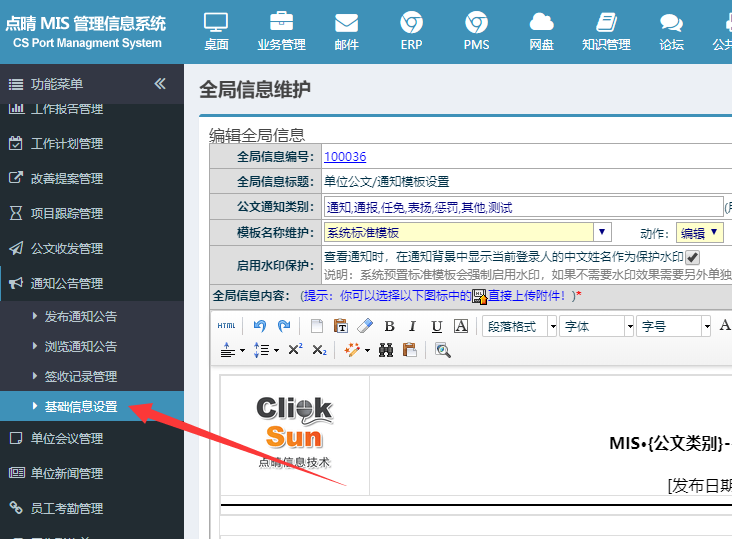The height and width of the screenshot is (539, 732).
Task: Open the 网盘 cloud disk icon
Action: [x=542, y=32]
